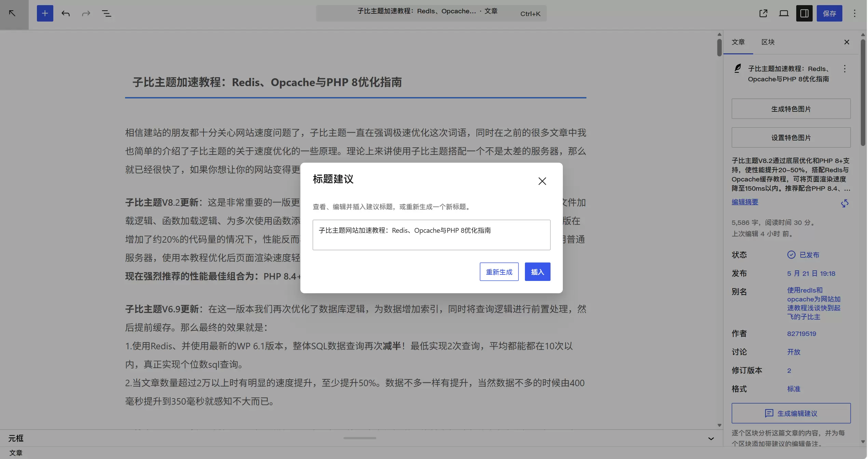
Task: View post in new tab icon
Action: tap(763, 14)
